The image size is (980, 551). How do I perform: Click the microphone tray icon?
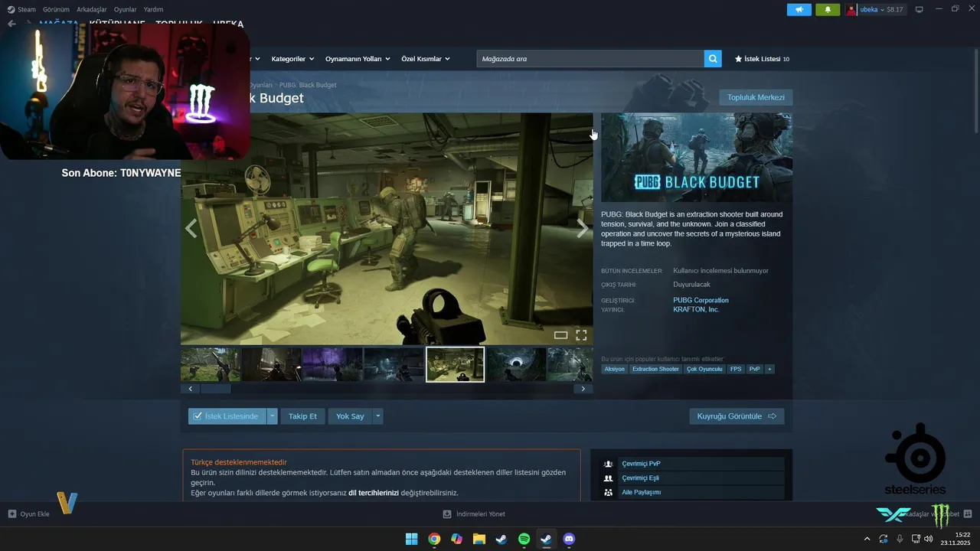tap(900, 539)
